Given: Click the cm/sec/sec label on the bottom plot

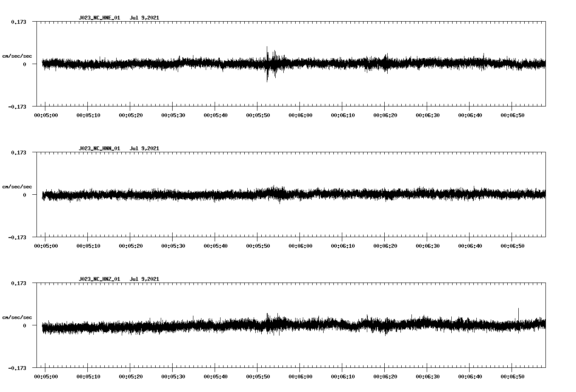Looking at the screenshot, I should tap(17, 317).
